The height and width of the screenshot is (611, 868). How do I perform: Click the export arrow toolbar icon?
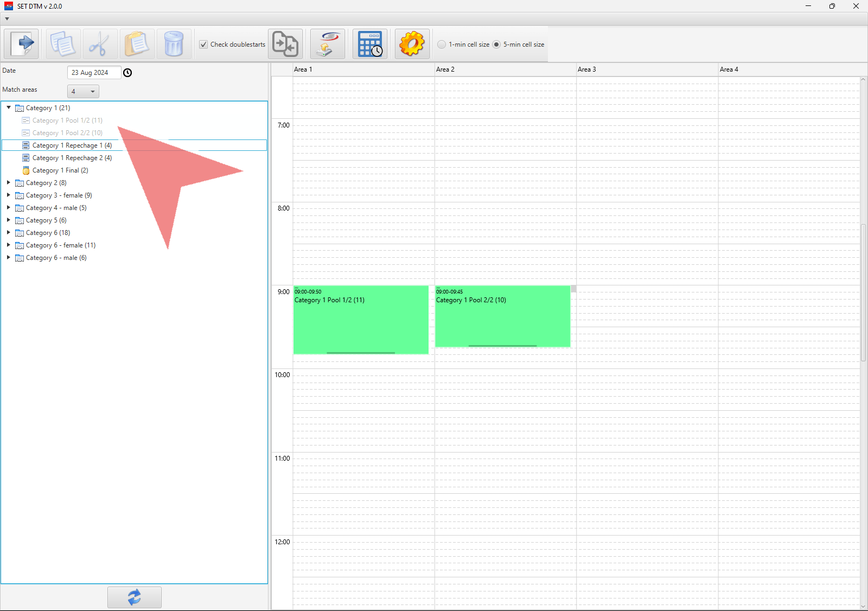(22, 44)
